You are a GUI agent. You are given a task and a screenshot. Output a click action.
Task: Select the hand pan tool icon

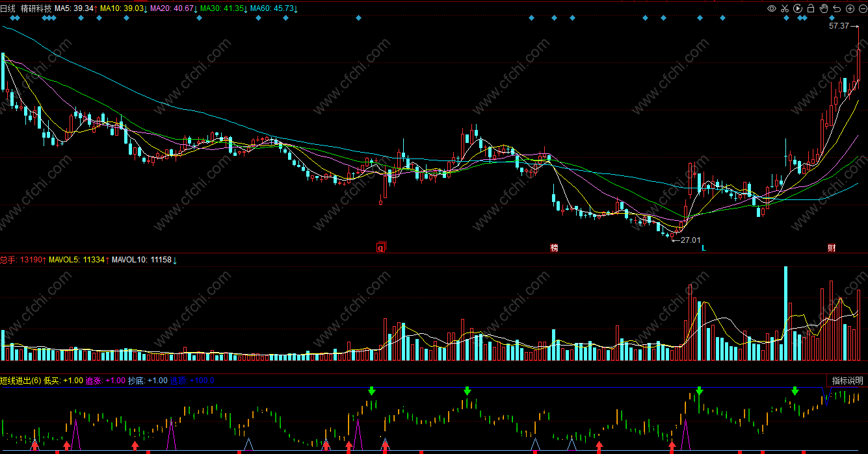[824, 8]
